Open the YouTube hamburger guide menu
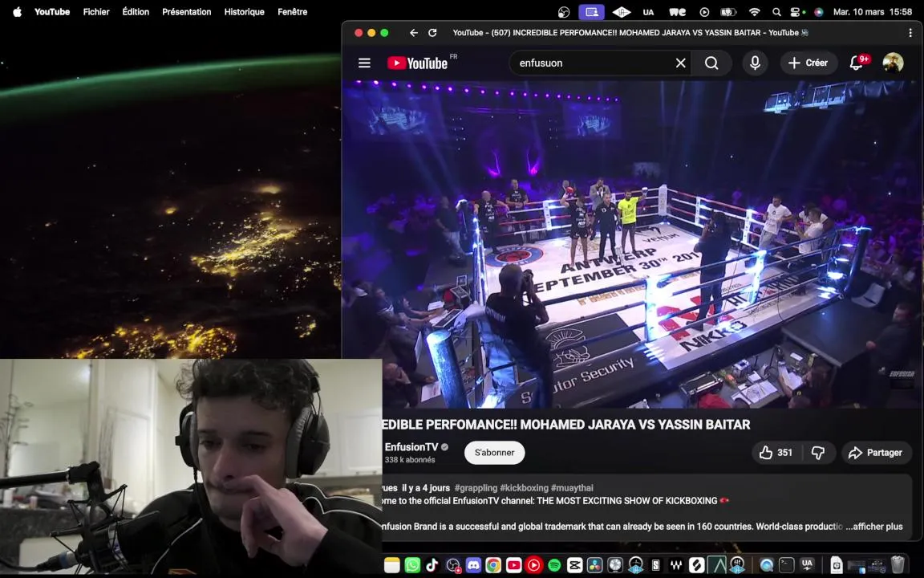924x578 pixels. coord(364,63)
